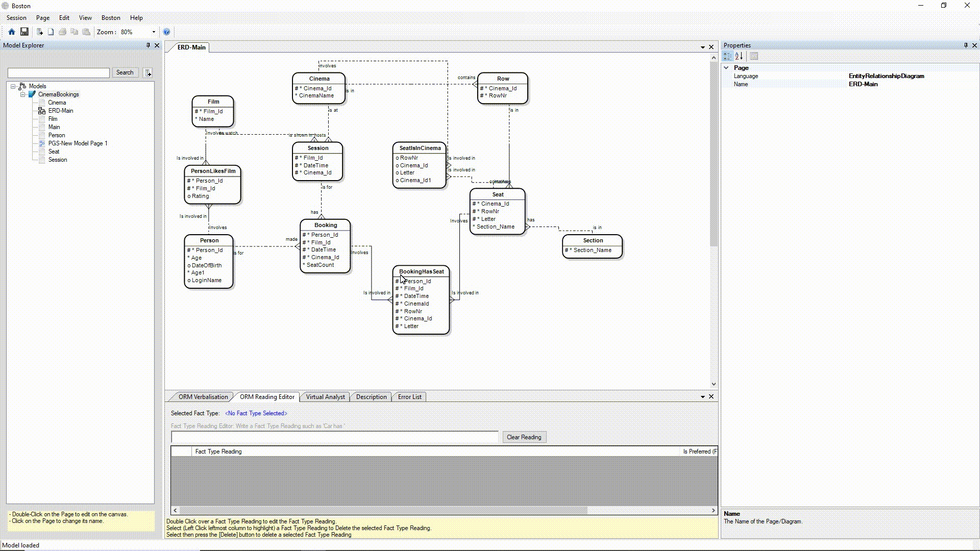
Task: Click the CinemaBookings model icon
Action: pos(32,94)
